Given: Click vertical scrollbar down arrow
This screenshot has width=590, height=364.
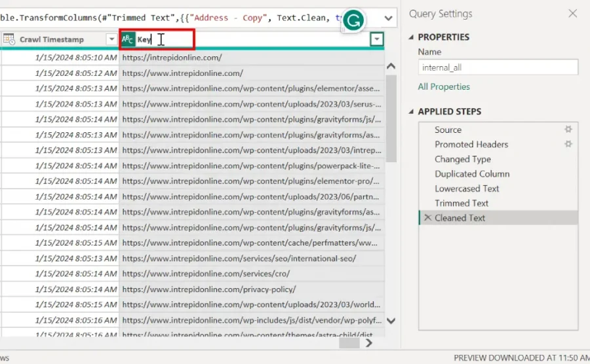Looking at the screenshot, I should [391, 321].
